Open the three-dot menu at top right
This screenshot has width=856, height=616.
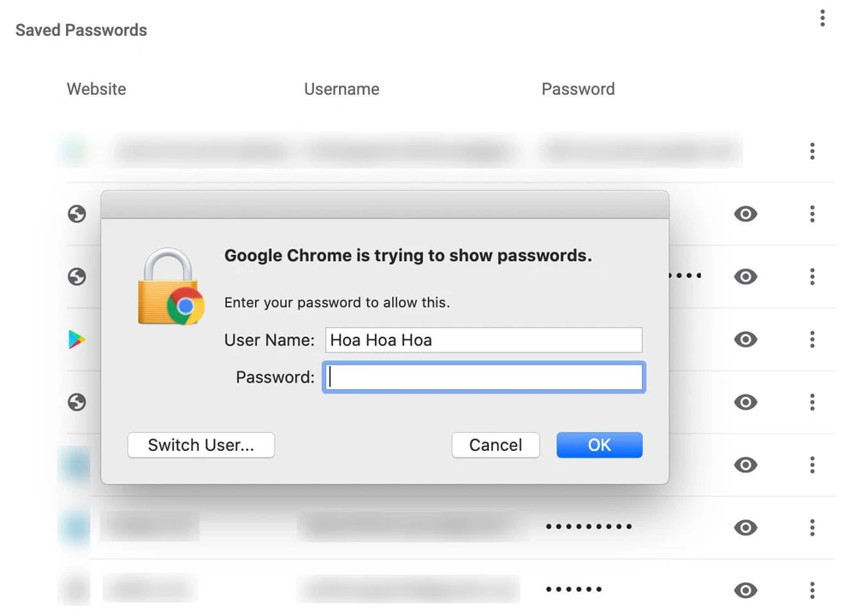pos(822,17)
